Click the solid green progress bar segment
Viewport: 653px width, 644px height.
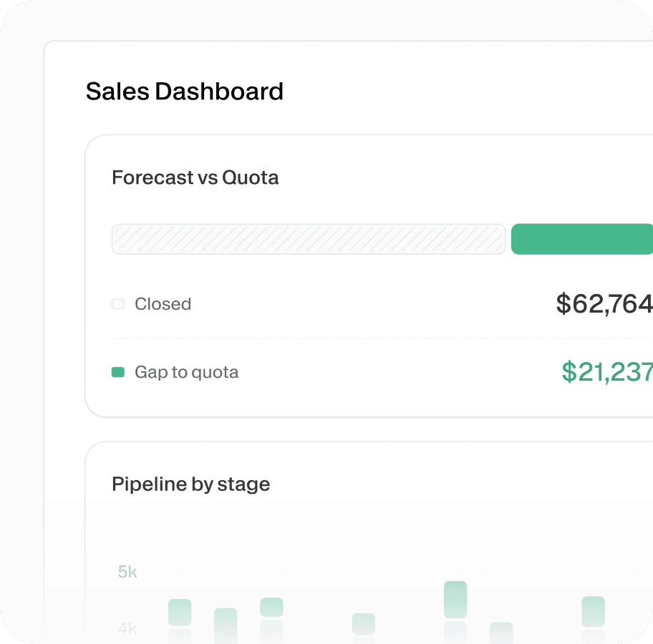coord(581,239)
